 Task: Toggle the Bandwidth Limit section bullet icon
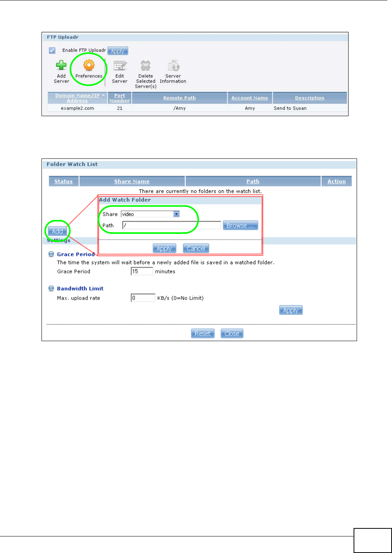coord(51,288)
